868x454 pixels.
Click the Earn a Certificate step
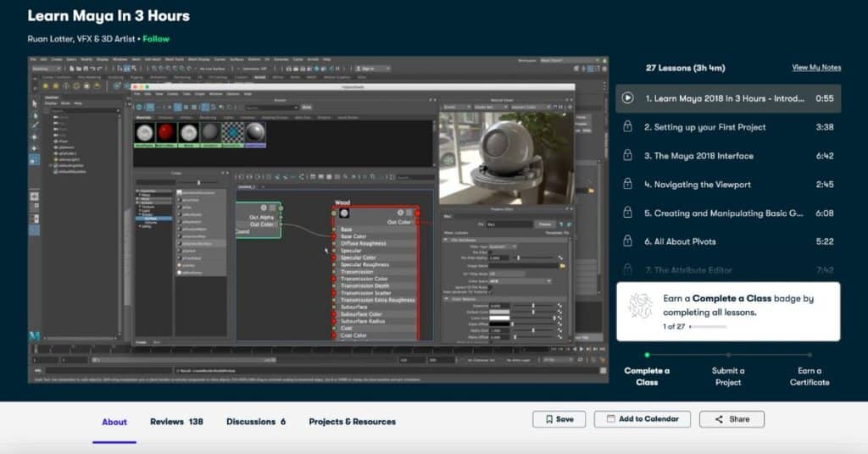[x=810, y=376]
